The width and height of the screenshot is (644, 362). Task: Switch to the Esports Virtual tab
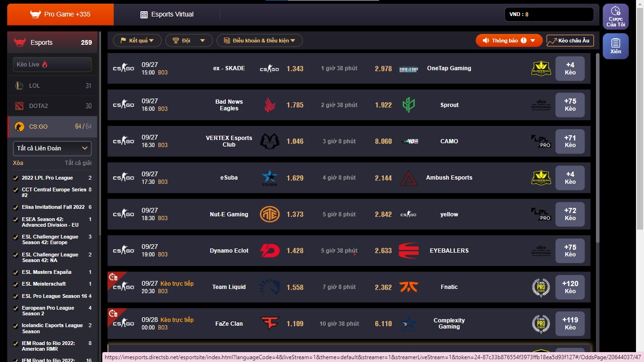click(167, 15)
